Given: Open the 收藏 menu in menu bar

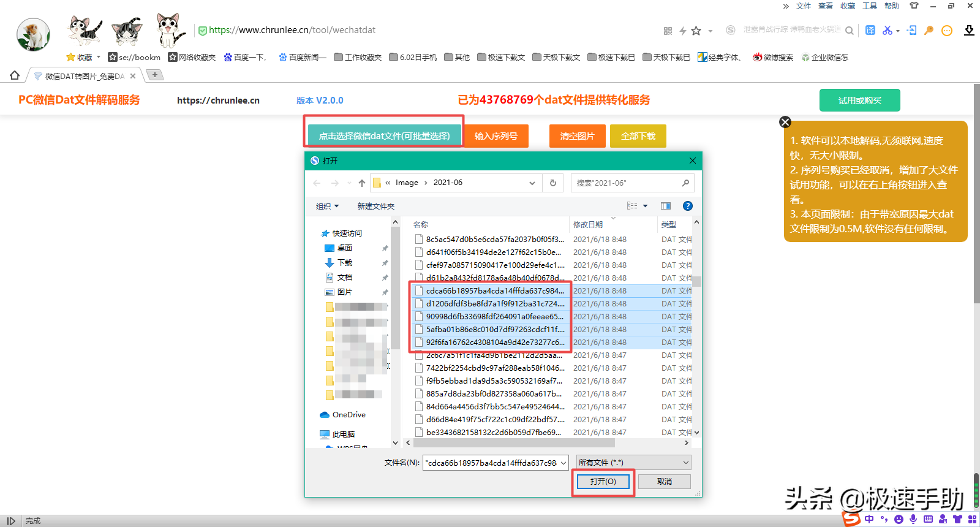Looking at the screenshot, I should [848, 6].
